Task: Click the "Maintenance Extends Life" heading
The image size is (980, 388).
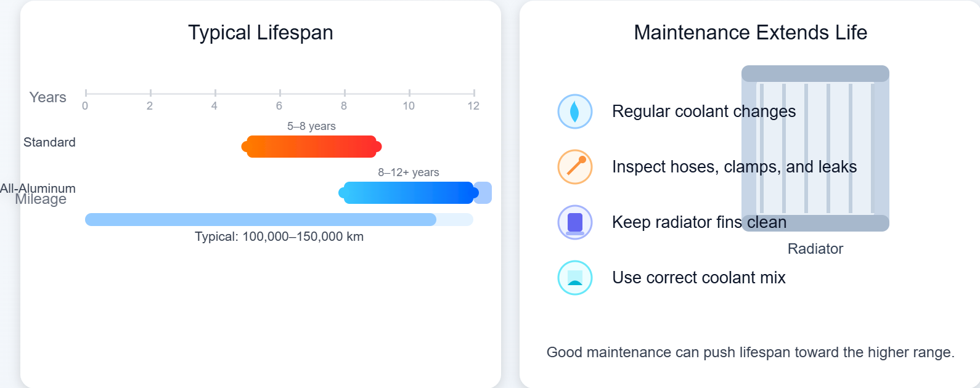Action: pyautogui.click(x=750, y=33)
